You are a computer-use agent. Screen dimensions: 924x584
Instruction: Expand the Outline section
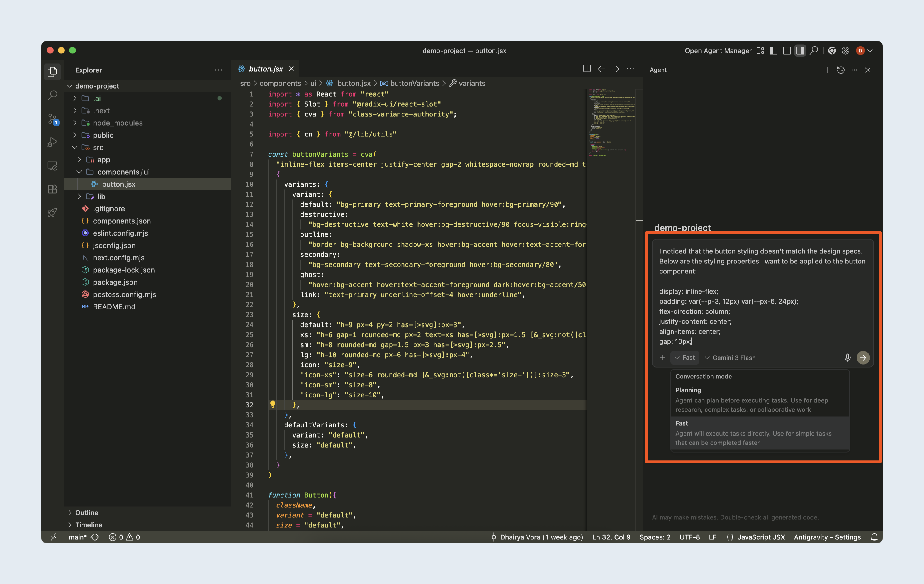click(87, 512)
